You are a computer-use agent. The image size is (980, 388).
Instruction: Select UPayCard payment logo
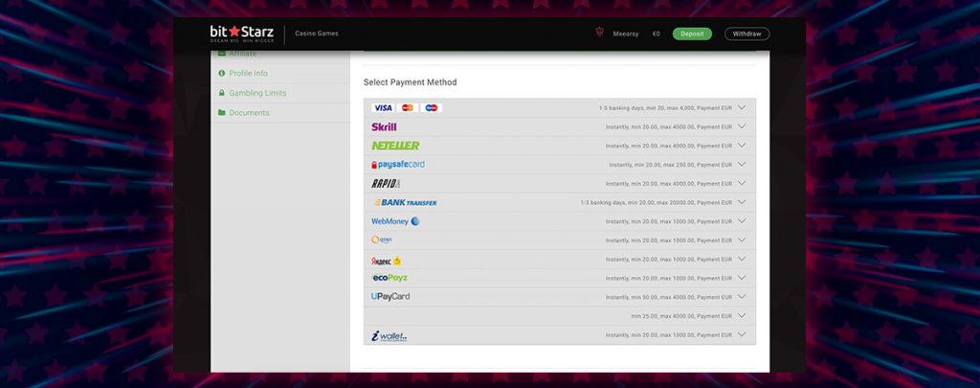390,297
